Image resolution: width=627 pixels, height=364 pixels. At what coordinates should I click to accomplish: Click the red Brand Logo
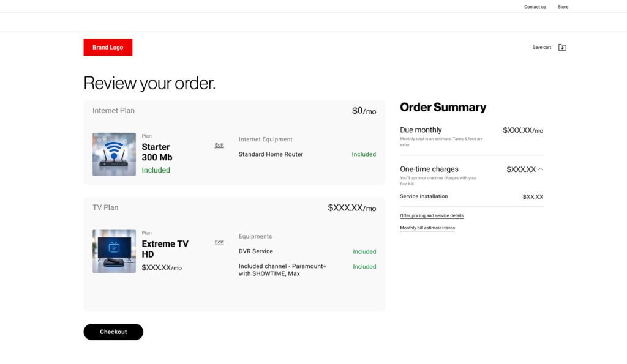point(108,47)
